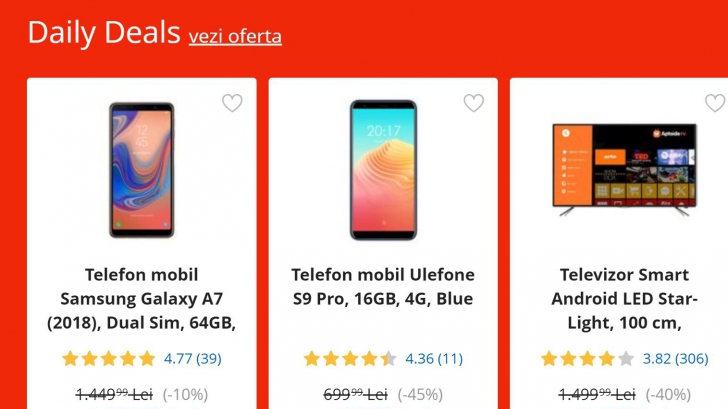Viewport: 728px width, 409px height.
Task: Open the Telefon mobil Samsung Galaxy A7 title
Action: pos(141,298)
